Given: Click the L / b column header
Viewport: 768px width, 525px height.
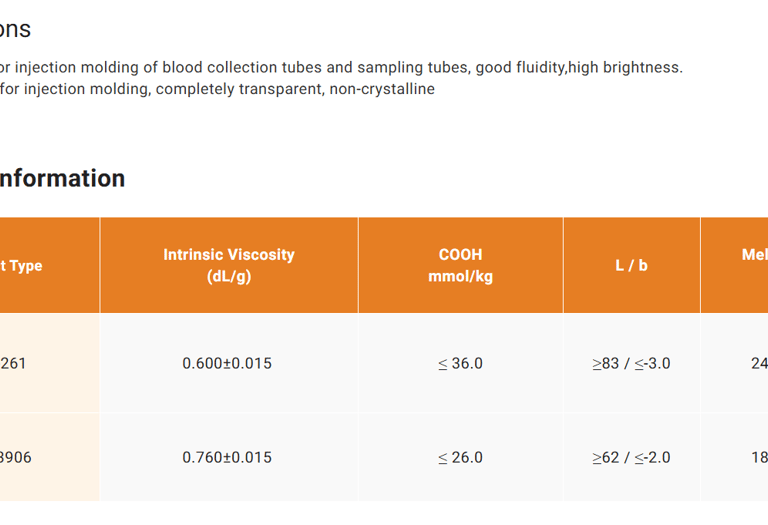Looking at the screenshot, I should pyautogui.click(x=631, y=265).
